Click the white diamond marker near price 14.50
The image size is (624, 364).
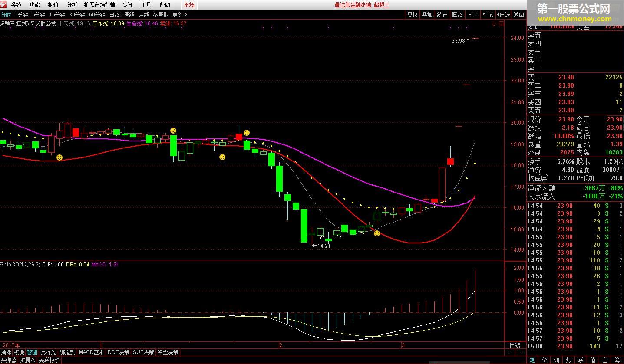[x=322, y=238]
